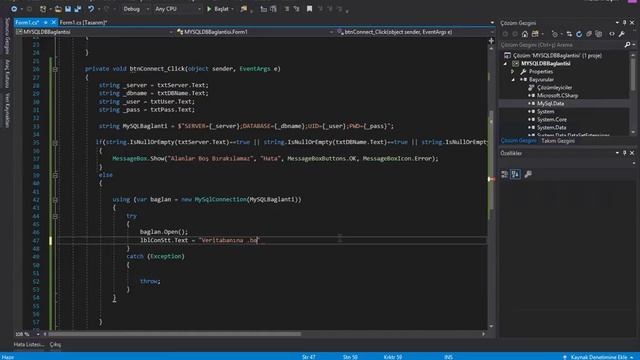
Task: Click the editor vertical scrollbar
Action: tap(491, 159)
